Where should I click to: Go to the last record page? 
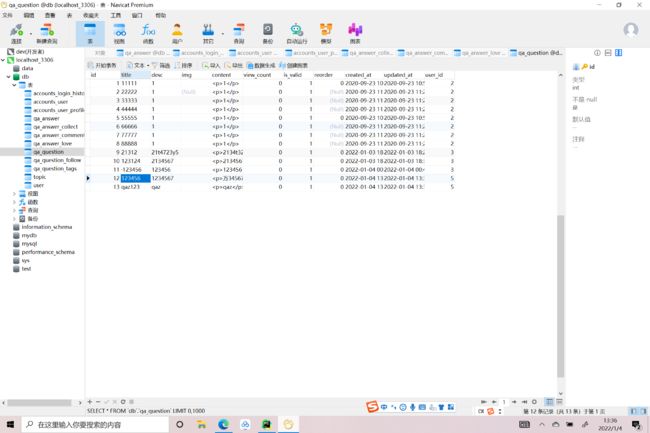pyautogui.click(x=524, y=402)
